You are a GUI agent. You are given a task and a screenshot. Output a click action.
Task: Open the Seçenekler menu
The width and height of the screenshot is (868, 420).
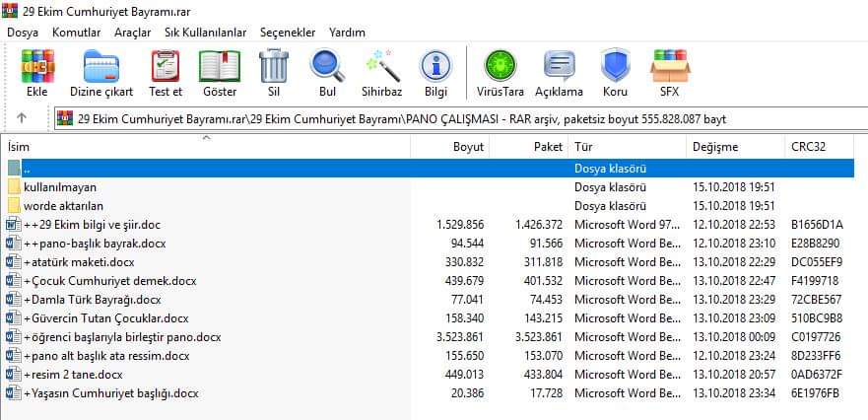tap(288, 33)
